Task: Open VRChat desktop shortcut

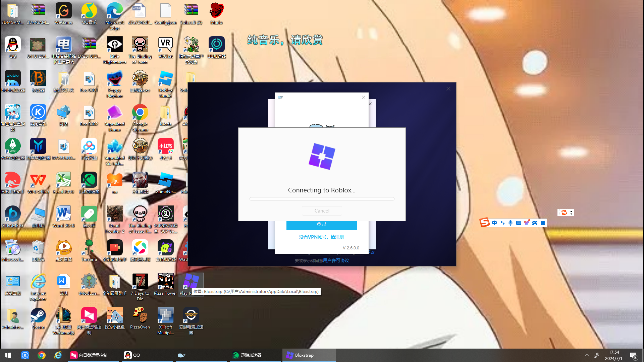Action: (166, 47)
